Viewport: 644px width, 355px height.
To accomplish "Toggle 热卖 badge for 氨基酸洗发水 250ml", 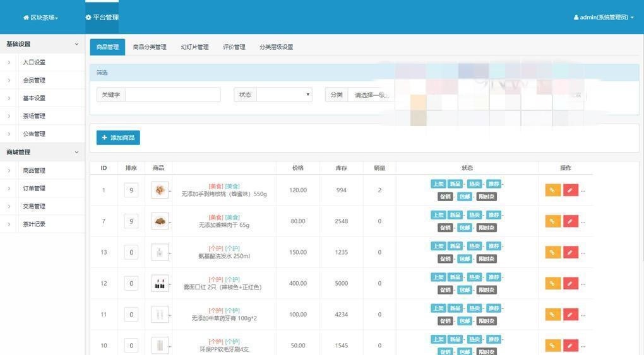I will tap(474, 247).
